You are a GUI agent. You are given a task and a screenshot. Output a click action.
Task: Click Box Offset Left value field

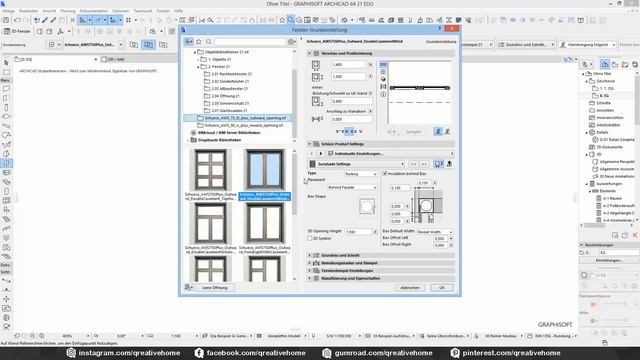click(440, 238)
